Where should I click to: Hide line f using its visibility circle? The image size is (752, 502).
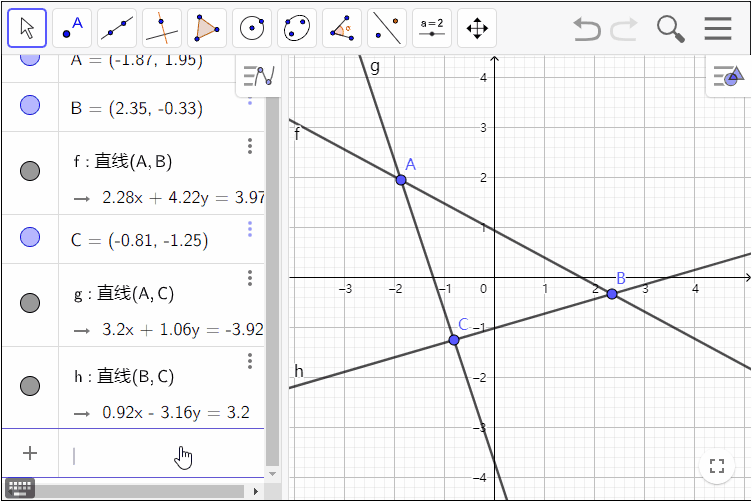point(30,171)
